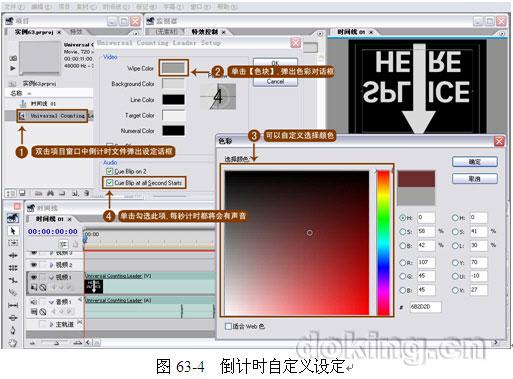The image size is (513, 379).
Task: Select the Ripple Edit tool
Action: click(x=13, y=255)
